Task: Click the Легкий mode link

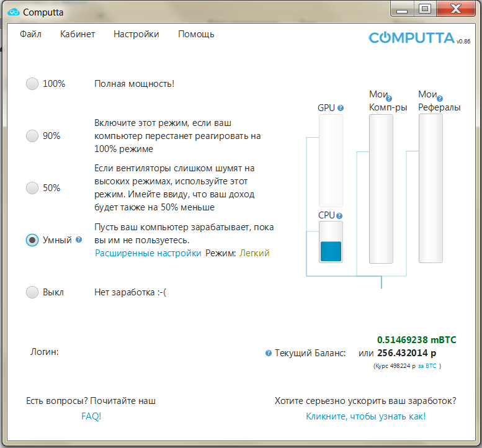Action: pyautogui.click(x=254, y=253)
